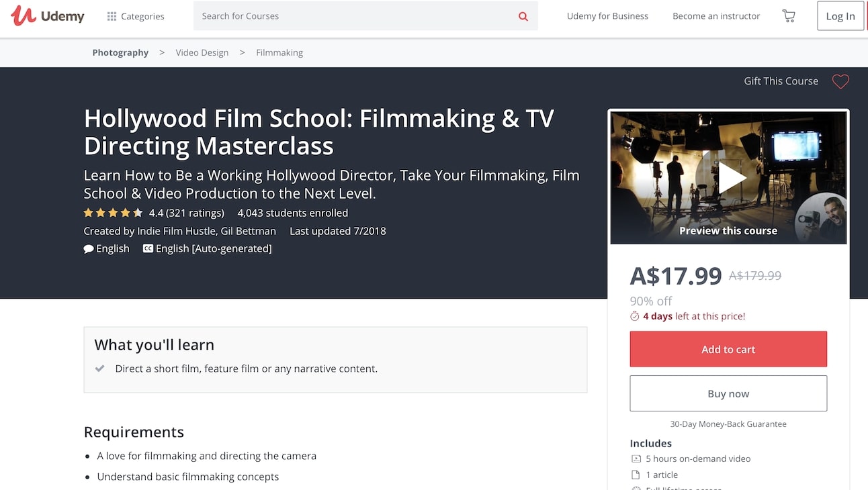The image size is (868, 490).
Task: Click Understand basic filmmaking concepts requirement
Action: point(188,477)
